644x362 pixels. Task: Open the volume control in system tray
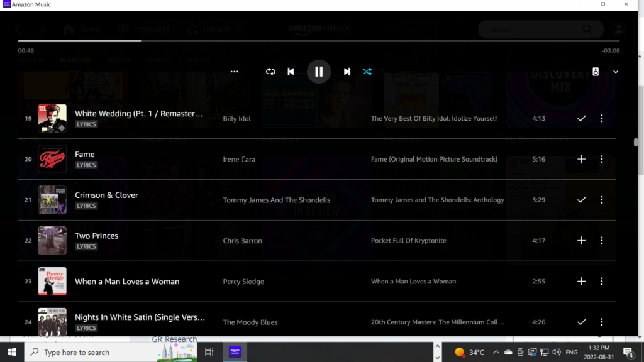[557, 352]
